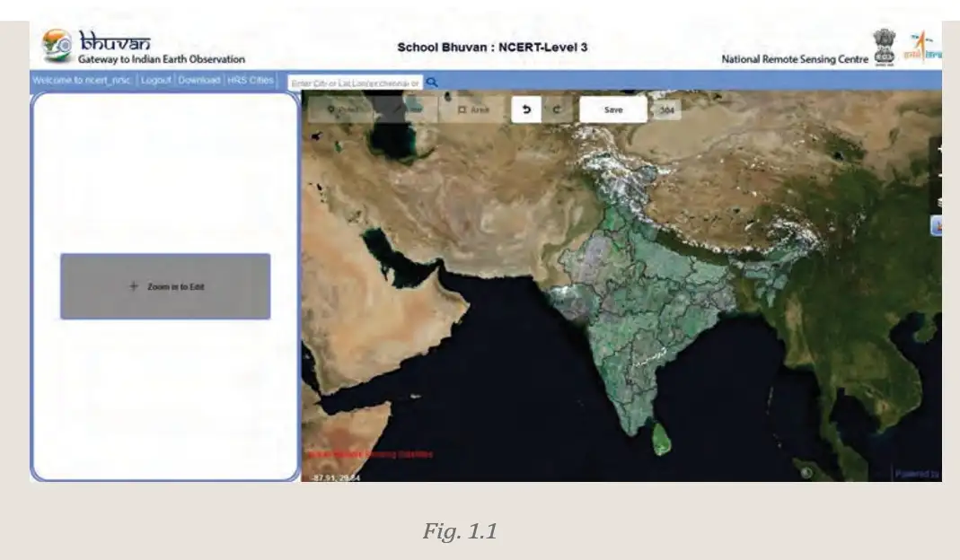
Task: Undo the last map edit
Action: click(x=526, y=109)
